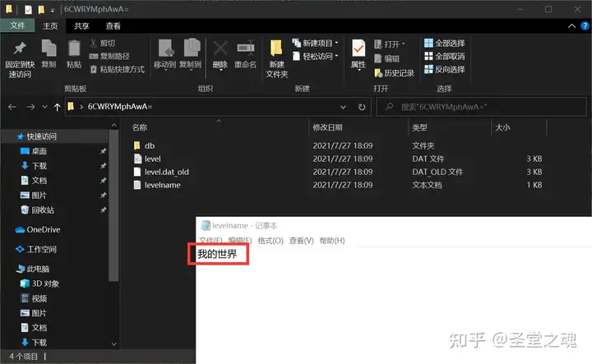Image resolution: width=592 pixels, height=364 pixels.
Task: Open Notepad's Format (格式) menu
Action: pyautogui.click(x=271, y=241)
